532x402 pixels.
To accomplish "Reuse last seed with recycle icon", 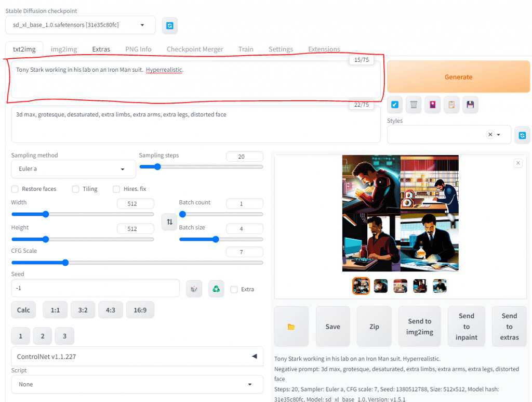I will pyautogui.click(x=216, y=289).
